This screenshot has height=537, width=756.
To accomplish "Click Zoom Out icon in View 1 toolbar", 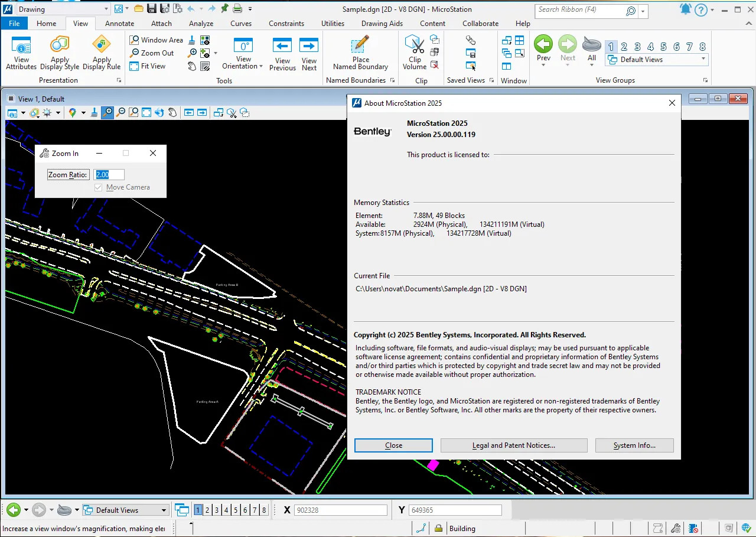I will 120,112.
